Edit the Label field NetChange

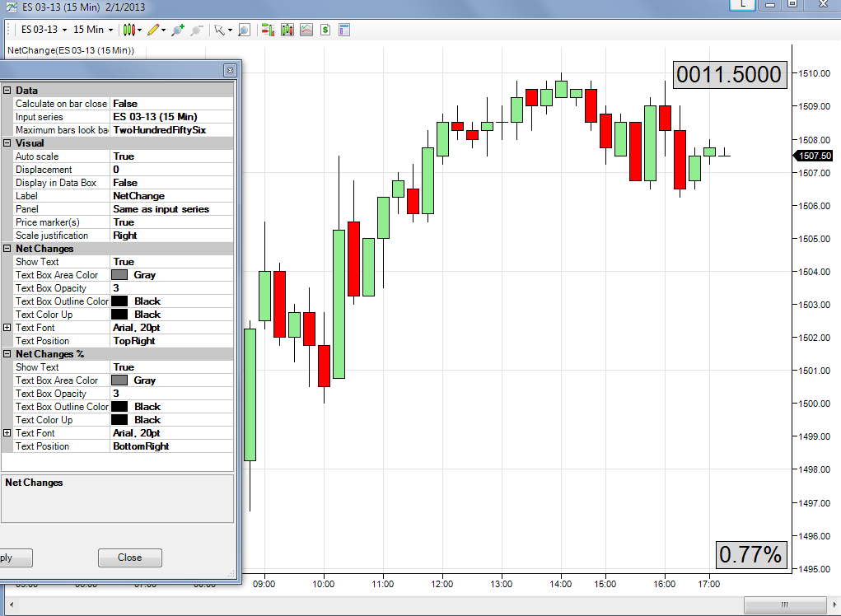[x=171, y=196]
